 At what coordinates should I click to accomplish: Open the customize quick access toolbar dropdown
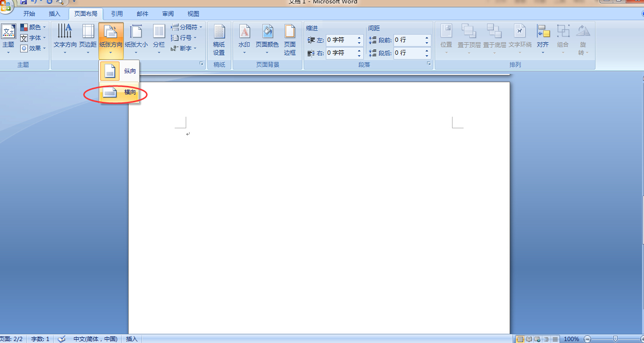click(74, 2)
